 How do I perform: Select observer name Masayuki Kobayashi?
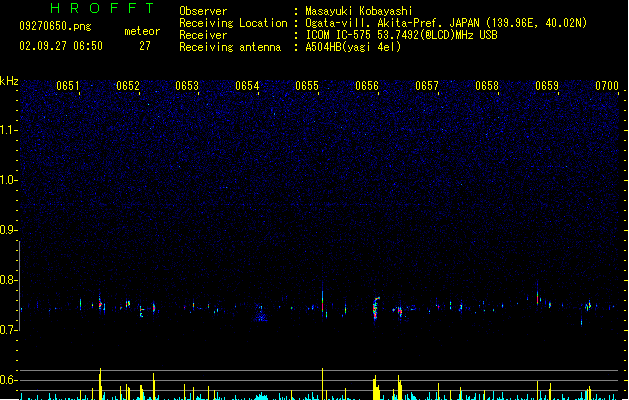[359, 11]
